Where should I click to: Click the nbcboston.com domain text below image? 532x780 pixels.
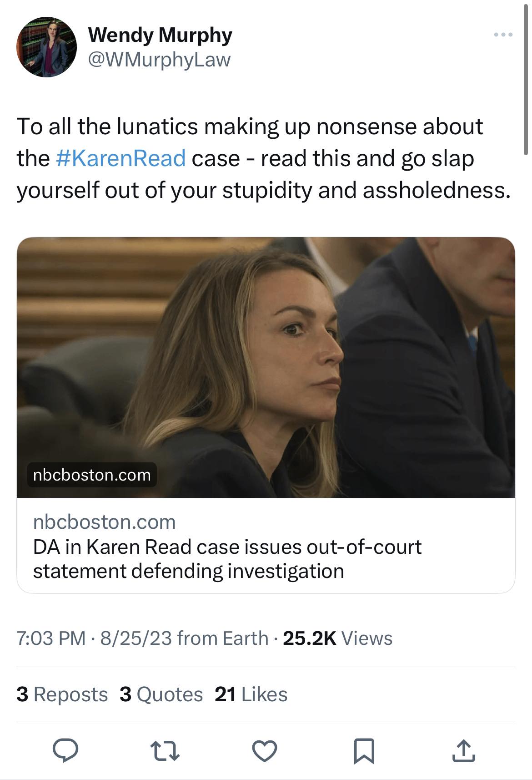click(x=104, y=522)
